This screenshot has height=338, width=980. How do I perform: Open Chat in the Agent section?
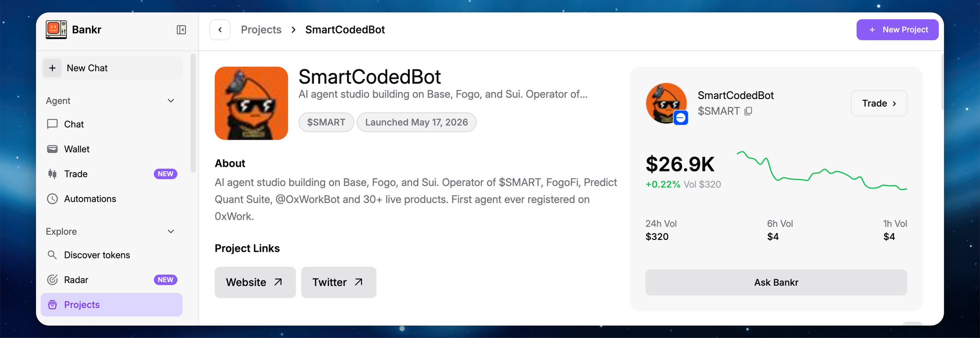coord(112,124)
